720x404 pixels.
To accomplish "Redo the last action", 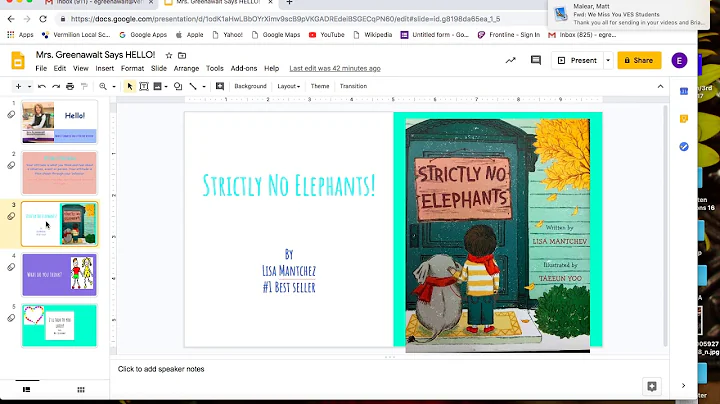I will coord(56,86).
